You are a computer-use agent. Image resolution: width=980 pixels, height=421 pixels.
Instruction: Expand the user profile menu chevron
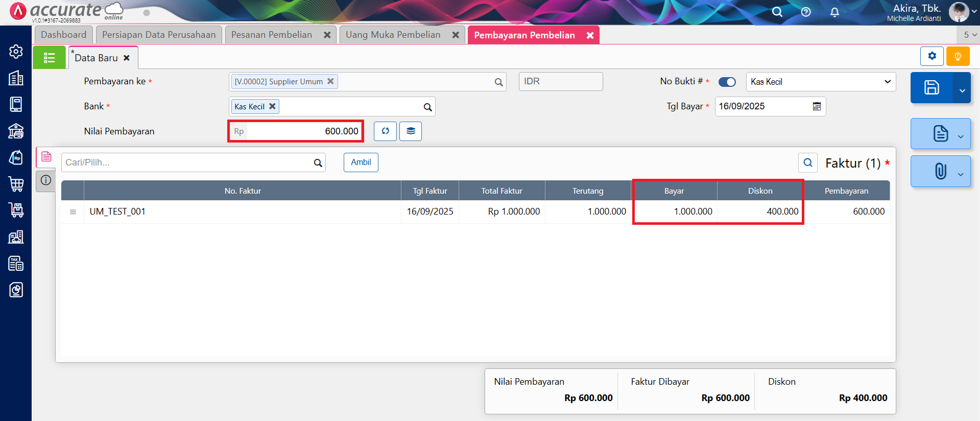coord(974,12)
